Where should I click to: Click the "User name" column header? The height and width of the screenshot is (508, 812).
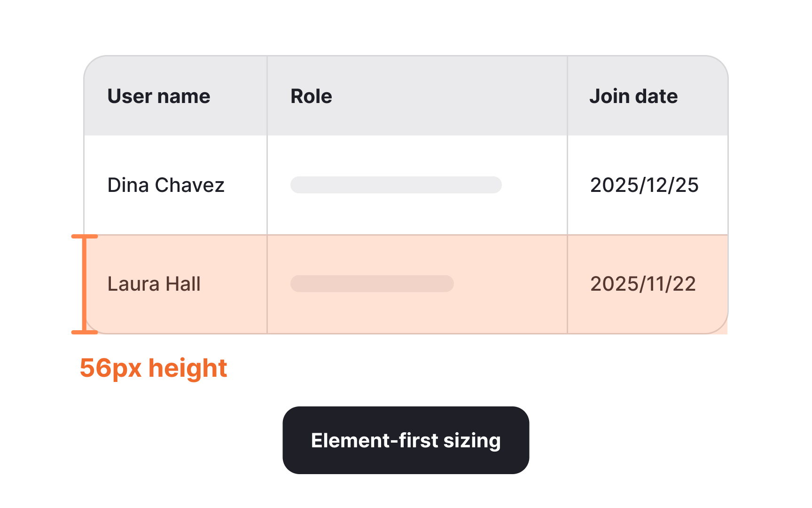point(159,96)
